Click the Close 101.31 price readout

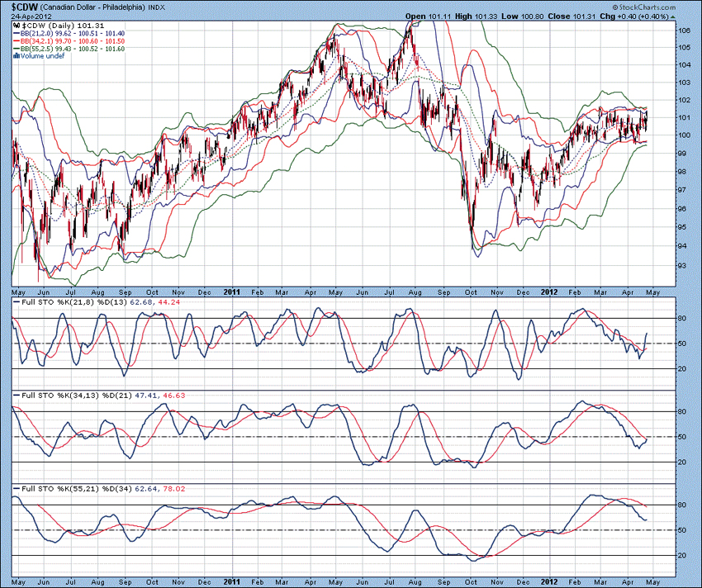(x=573, y=16)
